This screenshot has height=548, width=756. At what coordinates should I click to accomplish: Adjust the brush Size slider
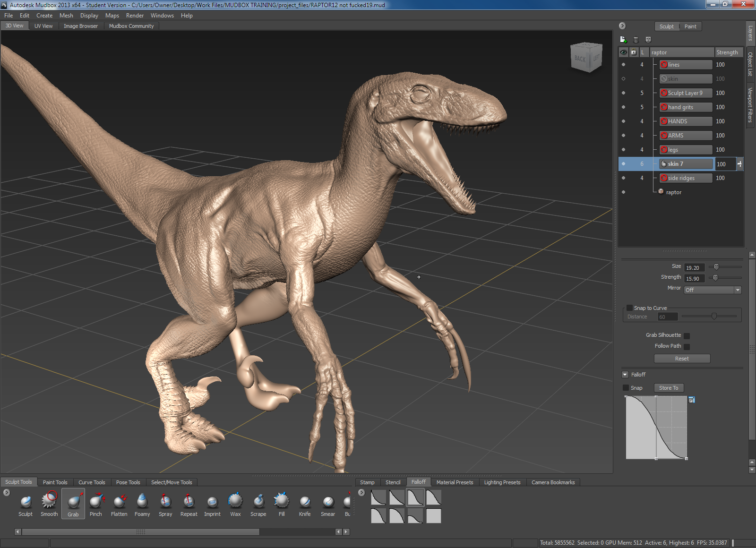pos(716,267)
